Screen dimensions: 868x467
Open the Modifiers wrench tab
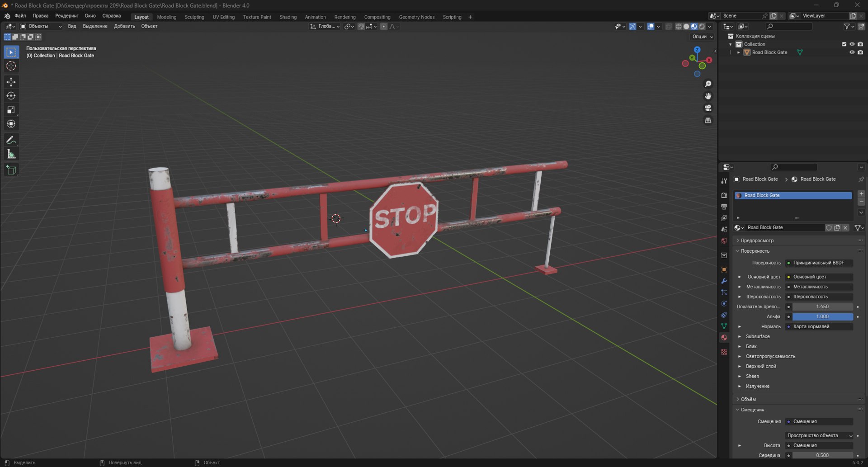pos(724,281)
